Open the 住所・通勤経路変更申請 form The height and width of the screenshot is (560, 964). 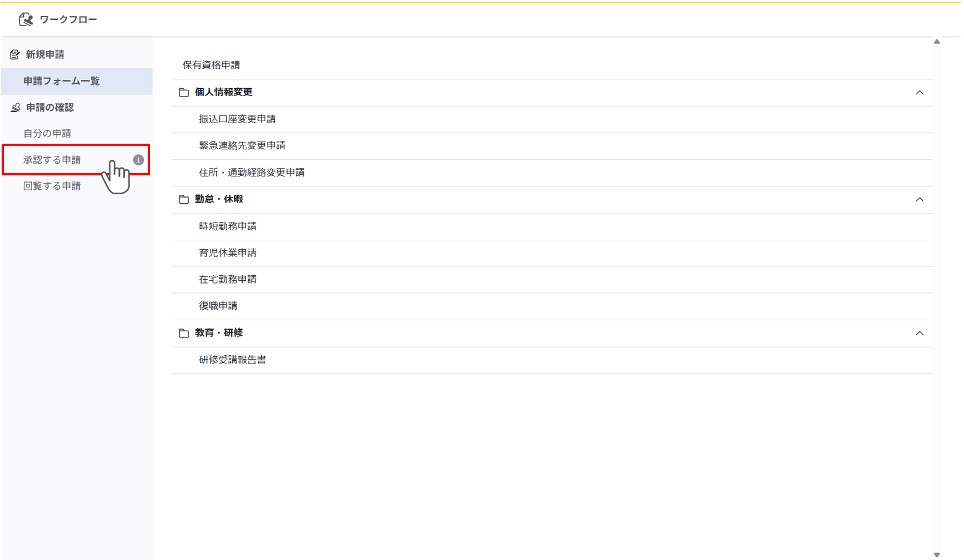coord(551,173)
